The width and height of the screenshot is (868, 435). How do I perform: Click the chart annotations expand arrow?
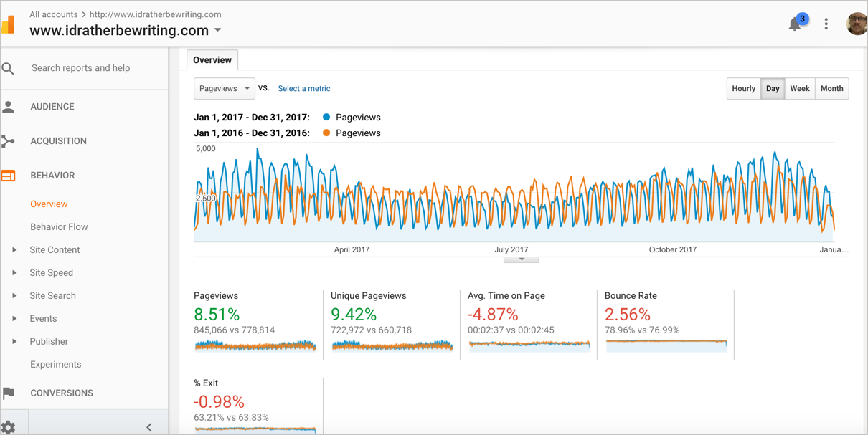522,259
